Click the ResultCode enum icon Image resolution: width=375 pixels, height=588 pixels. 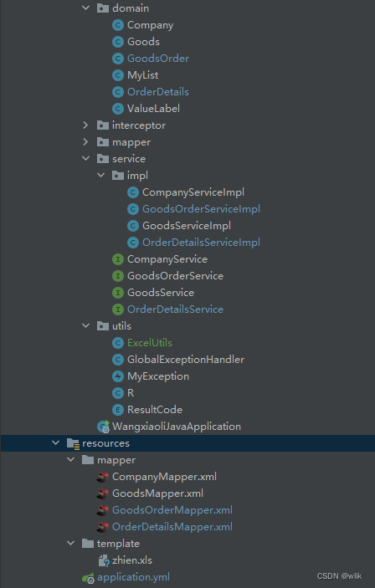pyautogui.click(x=118, y=410)
